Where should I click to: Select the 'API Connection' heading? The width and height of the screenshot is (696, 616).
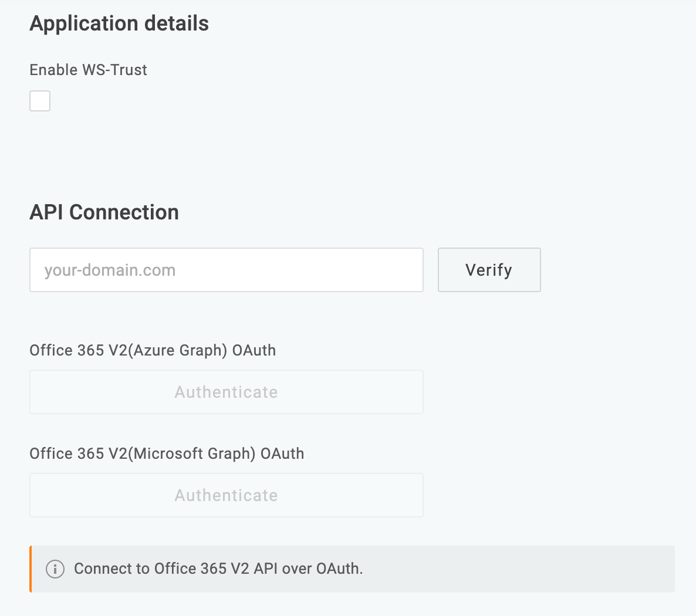click(x=104, y=212)
